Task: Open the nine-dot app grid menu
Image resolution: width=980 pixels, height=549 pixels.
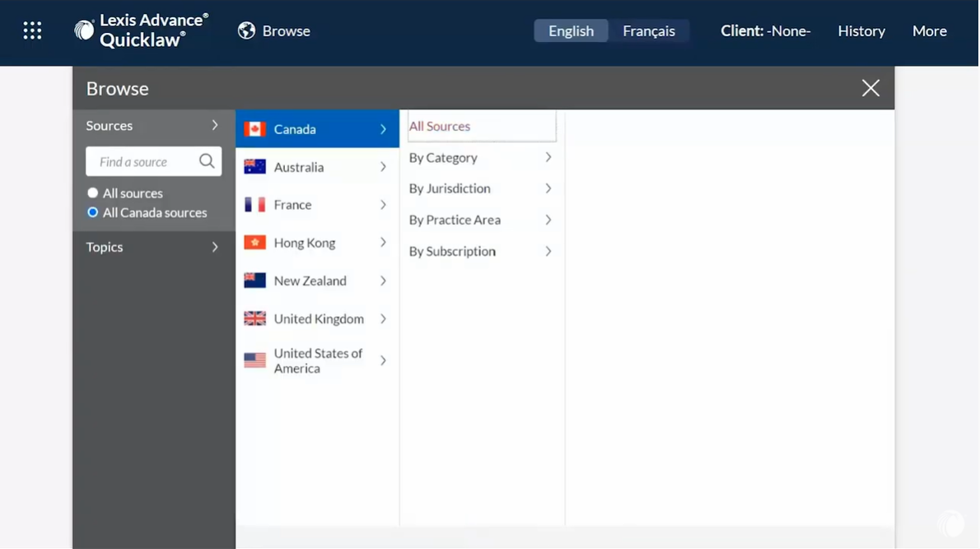Action: 32,31
